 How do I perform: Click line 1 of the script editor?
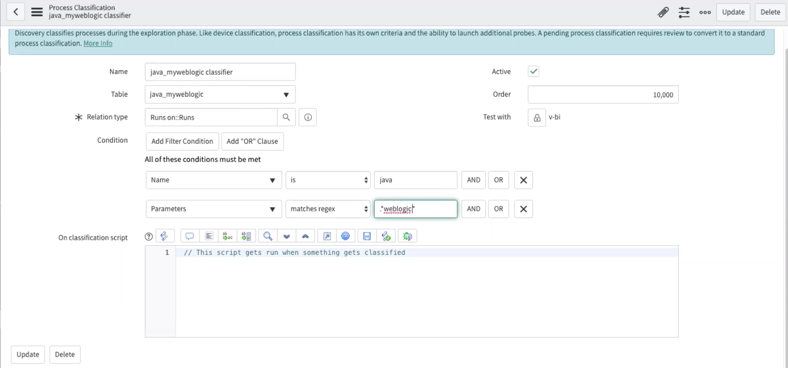click(x=427, y=252)
